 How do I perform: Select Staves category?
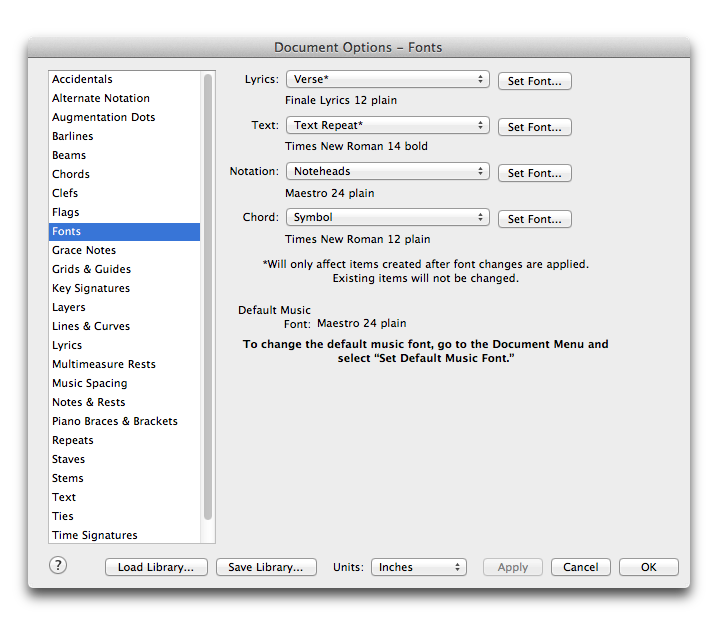pos(124,459)
